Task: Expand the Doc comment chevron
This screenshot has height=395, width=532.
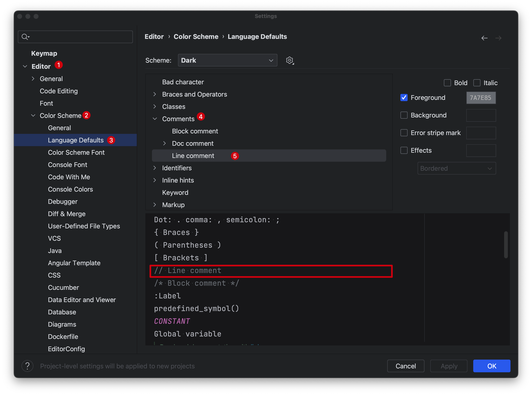Action: (165, 143)
